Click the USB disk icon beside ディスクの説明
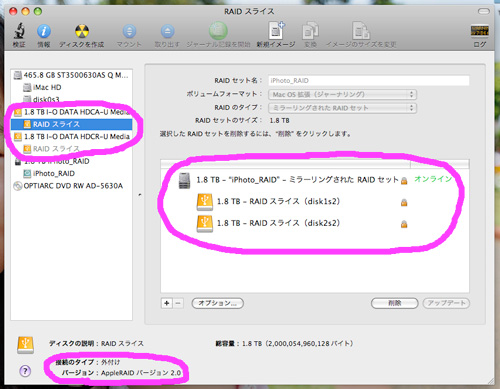This screenshot has height=389, width=500. 26,345
